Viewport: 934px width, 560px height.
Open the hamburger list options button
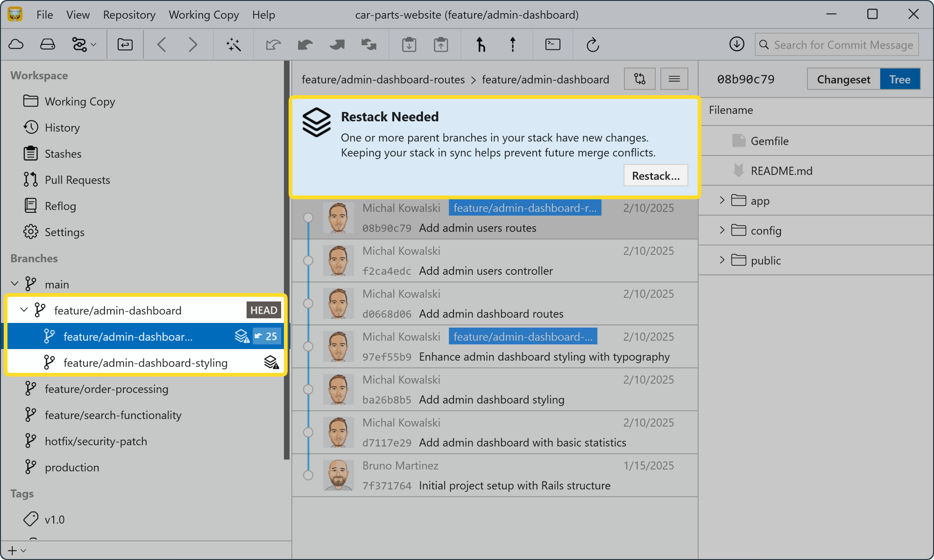click(x=674, y=79)
